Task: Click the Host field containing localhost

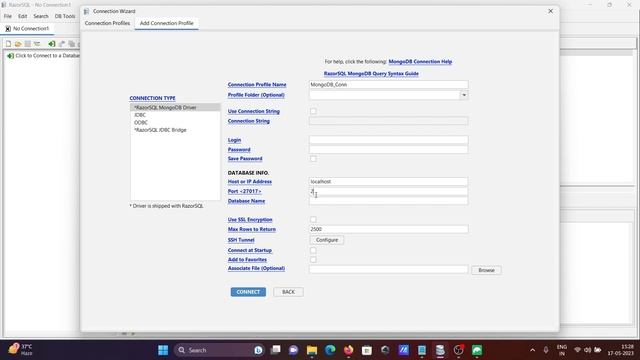Action: point(389,182)
